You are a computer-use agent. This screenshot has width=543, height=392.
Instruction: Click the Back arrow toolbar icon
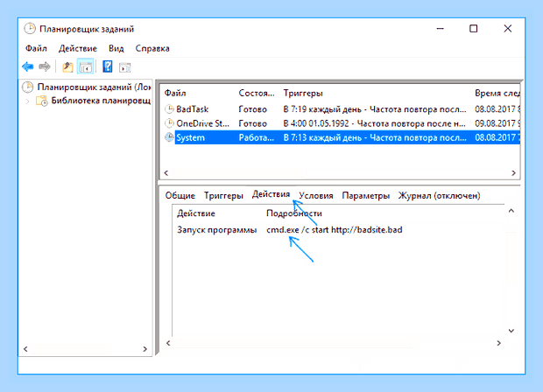pos(28,66)
